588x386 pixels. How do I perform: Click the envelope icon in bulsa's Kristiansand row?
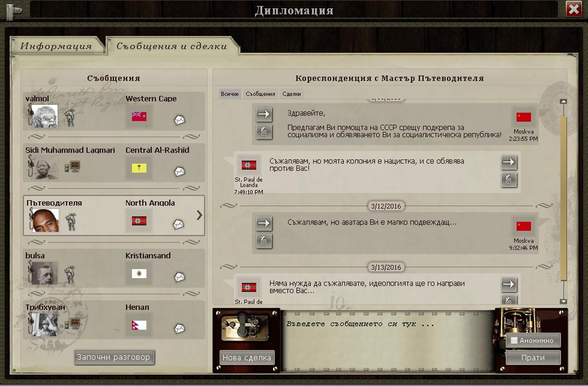[179, 277]
